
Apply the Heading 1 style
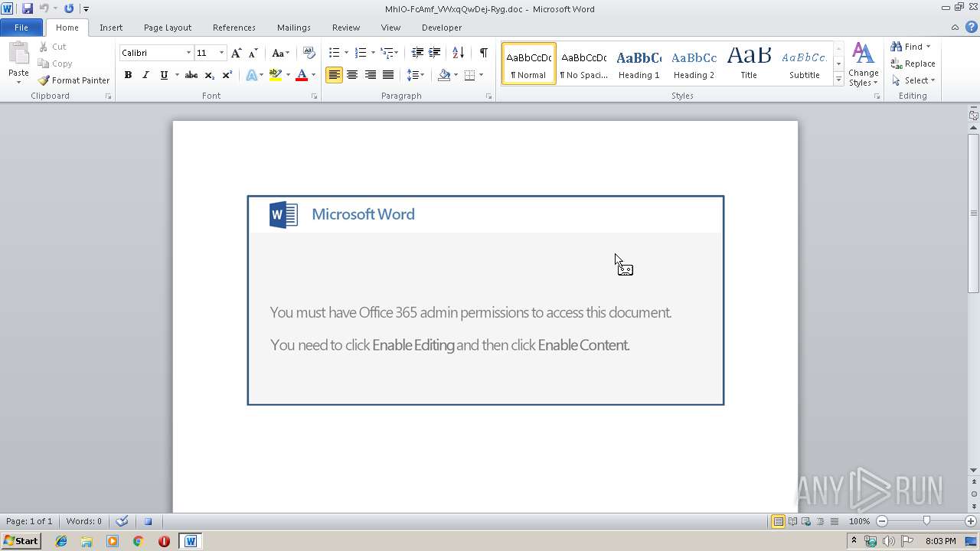pos(639,64)
